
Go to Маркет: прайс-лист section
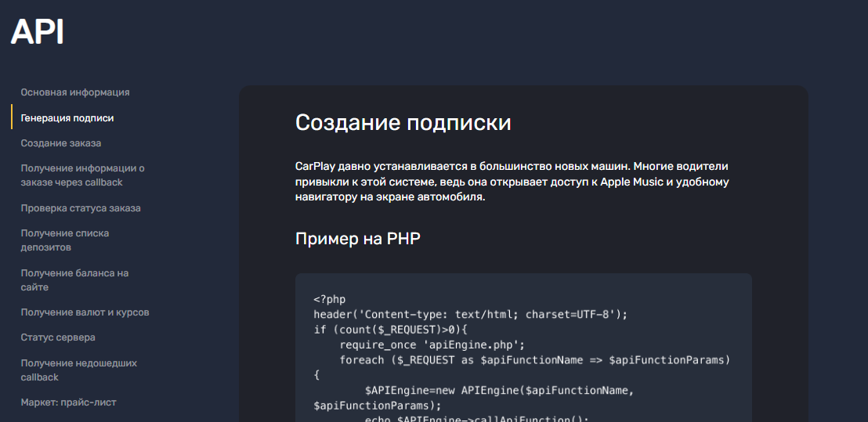point(69,402)
